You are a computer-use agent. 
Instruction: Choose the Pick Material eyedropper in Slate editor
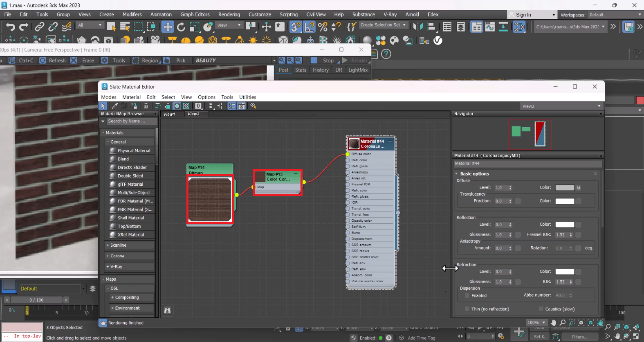115,106
